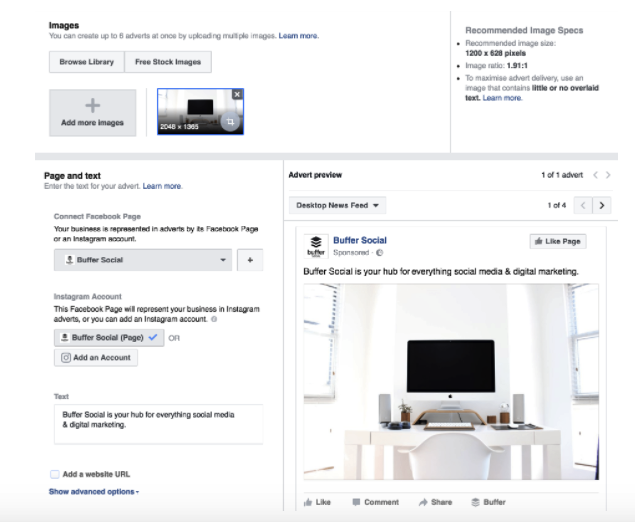Enable the Add a website URL checkbox
Image resolution: width=635 pixels, height=522 pixels.
(55, 474)
